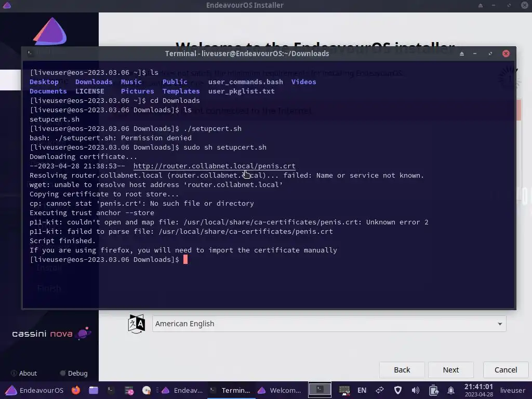
Task: Click 'user_commands.bash' in terminal listing
Action: 246,82
